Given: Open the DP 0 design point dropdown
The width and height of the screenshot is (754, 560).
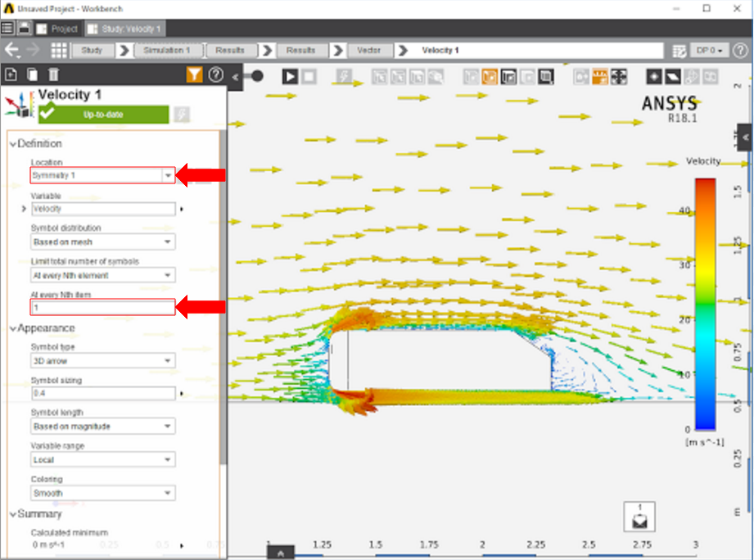Looking at the screenshot, I should pyautogui.click(x=709, y=51).
